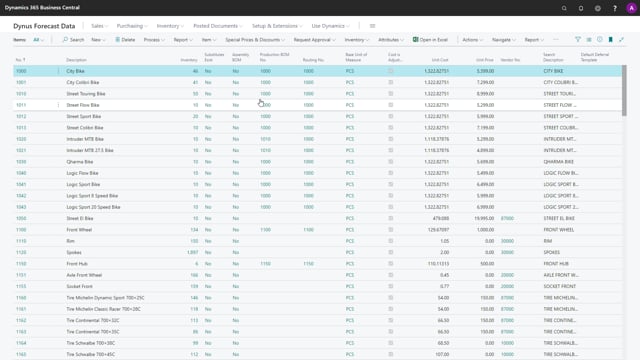This screenshot has height=360, width=640.
Task: Open the Navigate action menu
Action: (504, 40)
